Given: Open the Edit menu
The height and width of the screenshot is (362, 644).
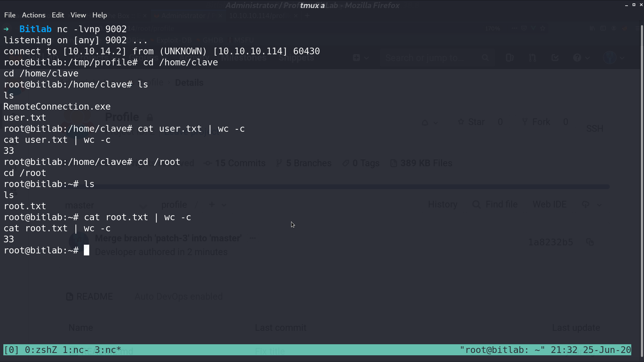Looking at the screenshot, I should click(x=58, y=15).
